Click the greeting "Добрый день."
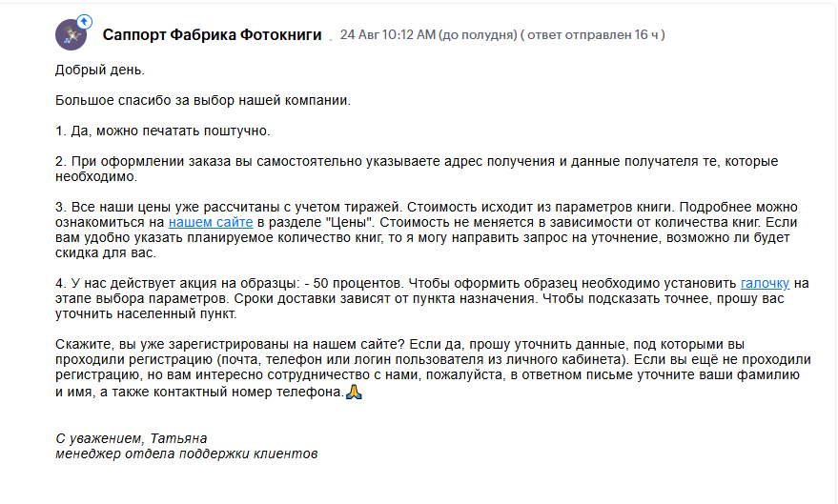Screen dimensions: 838x504 (100, 70)
